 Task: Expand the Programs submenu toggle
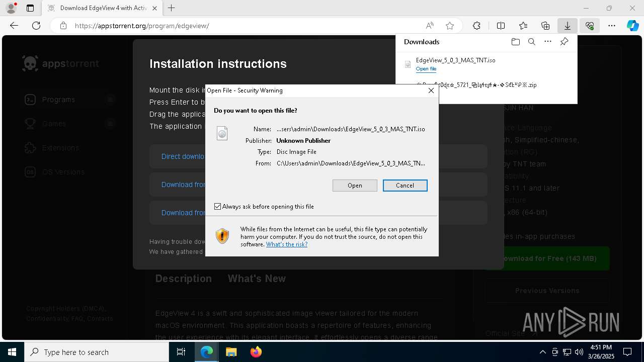[110, 100]
